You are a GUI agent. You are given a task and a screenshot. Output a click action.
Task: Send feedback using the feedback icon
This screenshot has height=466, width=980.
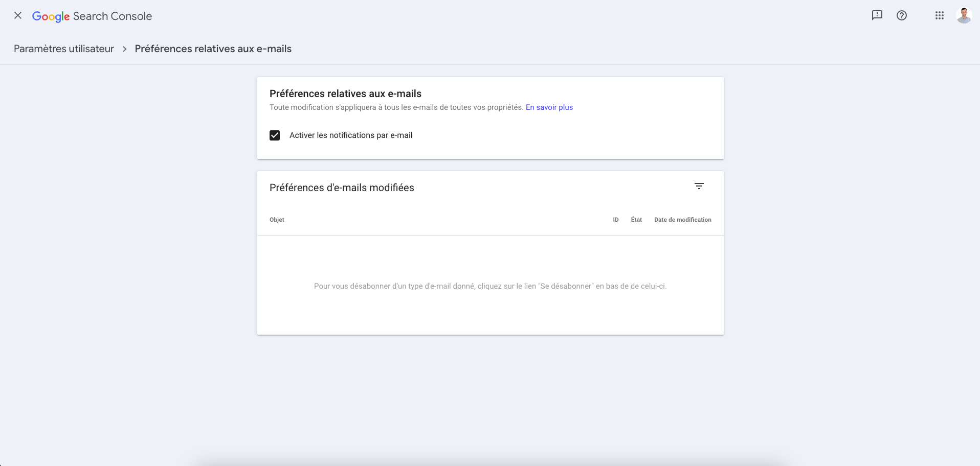877,15
